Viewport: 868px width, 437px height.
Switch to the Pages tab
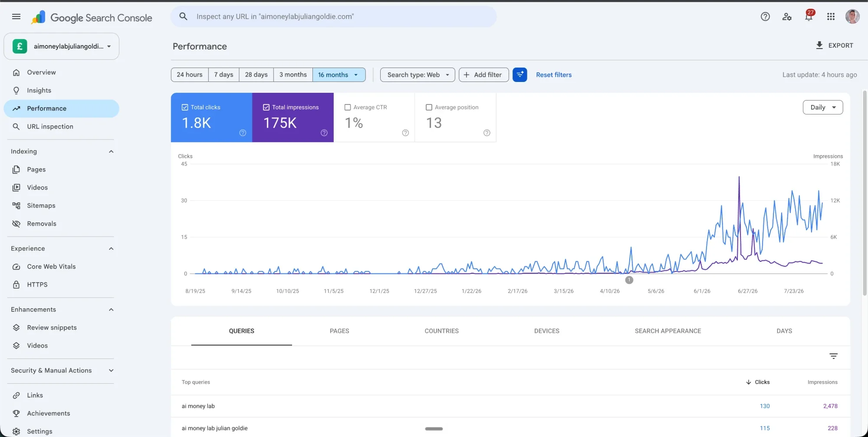(x=339, y=331)
